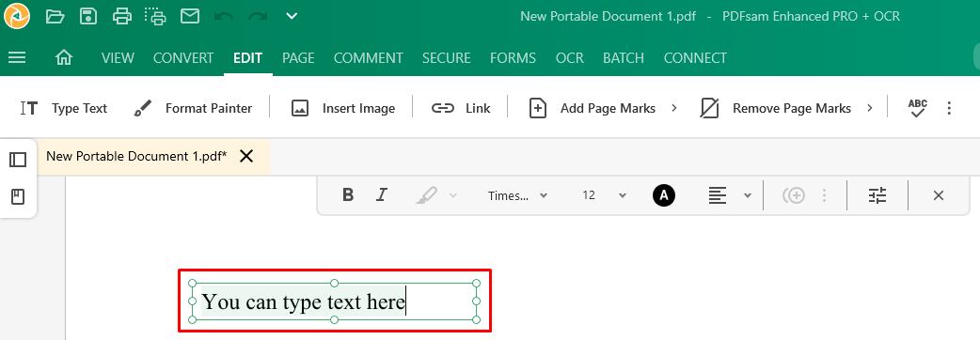Switch to the BATCH tab
The height and width of the screenshot is (340, 980).
click(624, 58)
